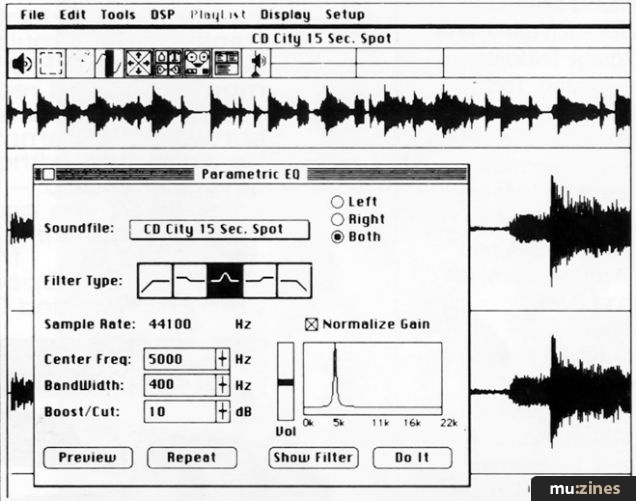Click the 22k label on graph axis
This screenshot has height=501, width=636.
click(449, 423)
